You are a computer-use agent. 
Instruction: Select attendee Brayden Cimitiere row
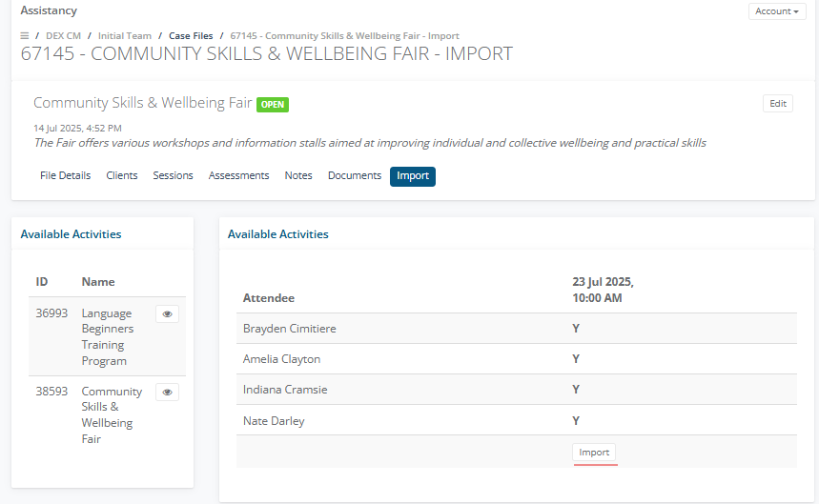pos(516,329)
